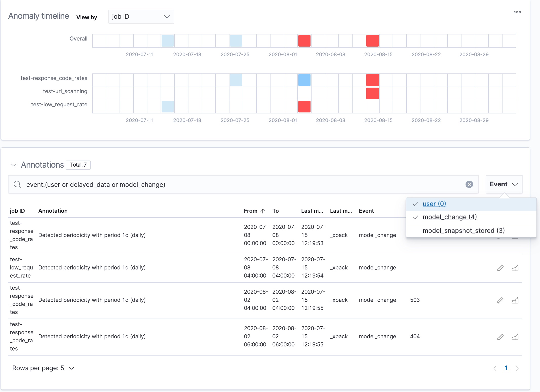This screenshot has width=540, height=392.
Task: Click edit pencil icon for the 404 row
Action: pyautogui.click(x=500, y=337)
